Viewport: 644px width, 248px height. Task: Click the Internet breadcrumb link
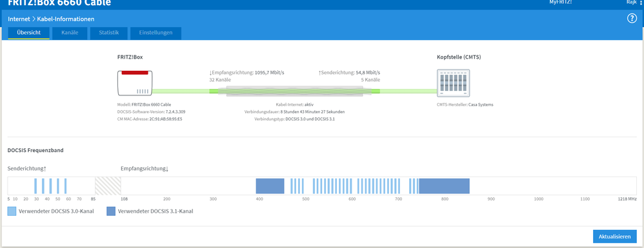(19, 19)
